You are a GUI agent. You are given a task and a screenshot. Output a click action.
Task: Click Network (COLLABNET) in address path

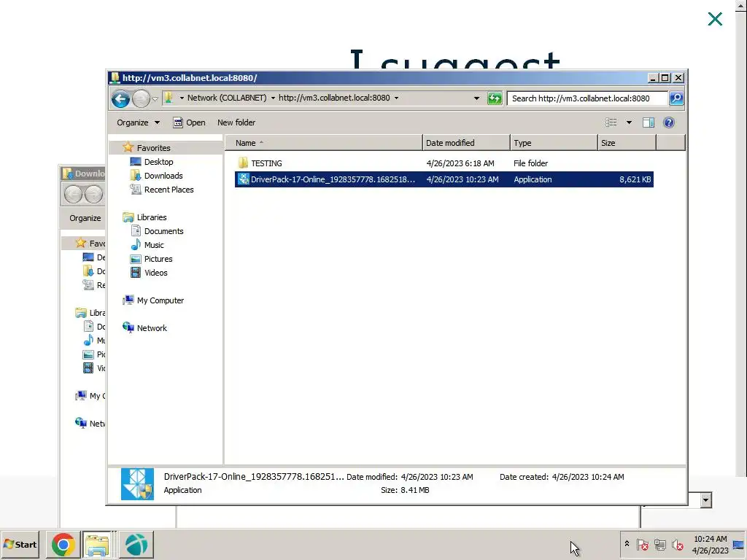point(227,98)
